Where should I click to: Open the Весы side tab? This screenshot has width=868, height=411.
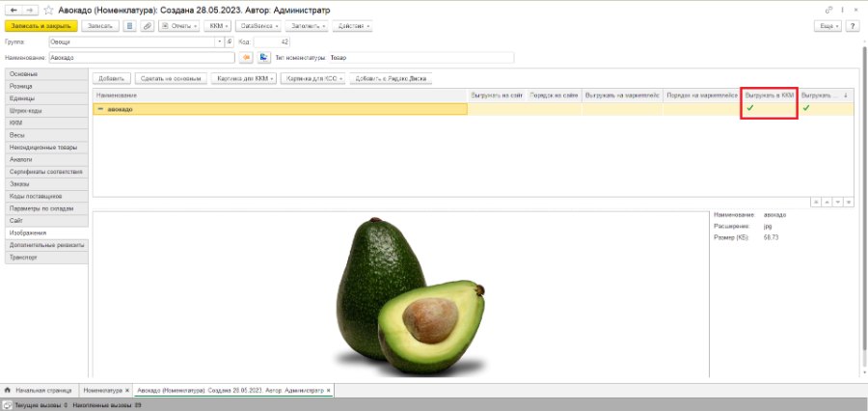click(x=46, y=135)
